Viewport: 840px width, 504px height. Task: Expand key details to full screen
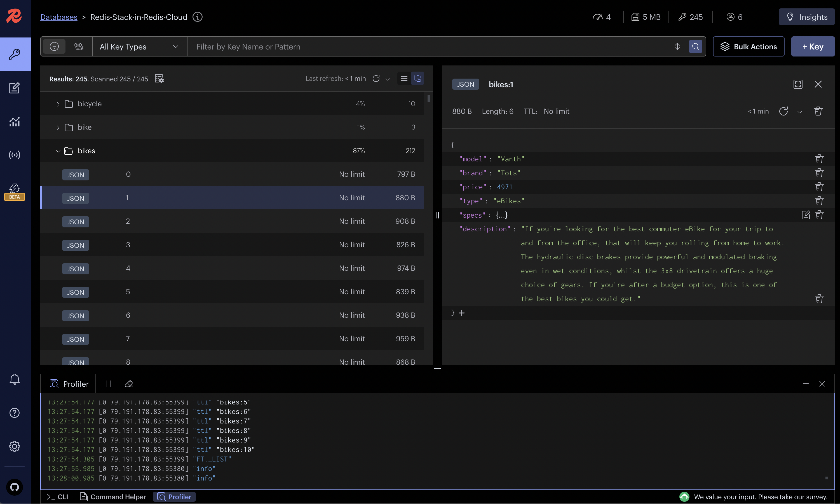point(798,84)
